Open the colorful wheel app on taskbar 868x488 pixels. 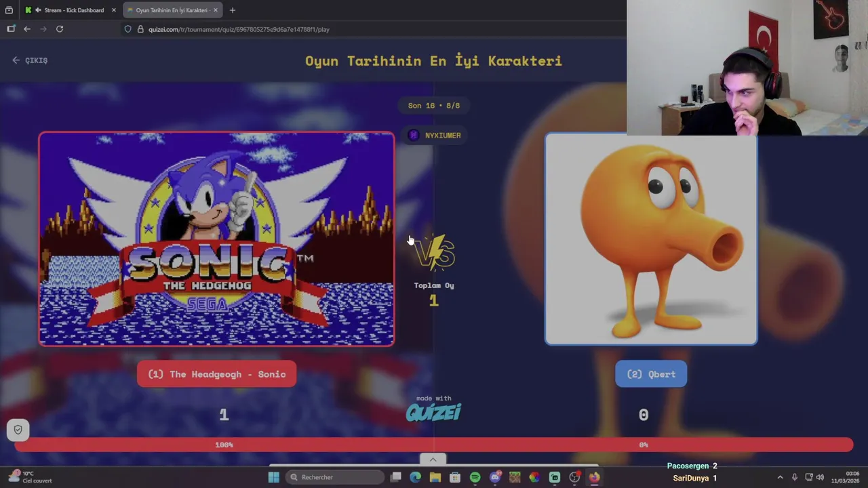[x=534, y=477]
